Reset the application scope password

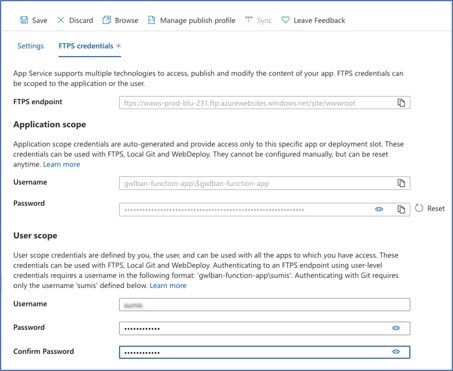[x=430, y=208]
